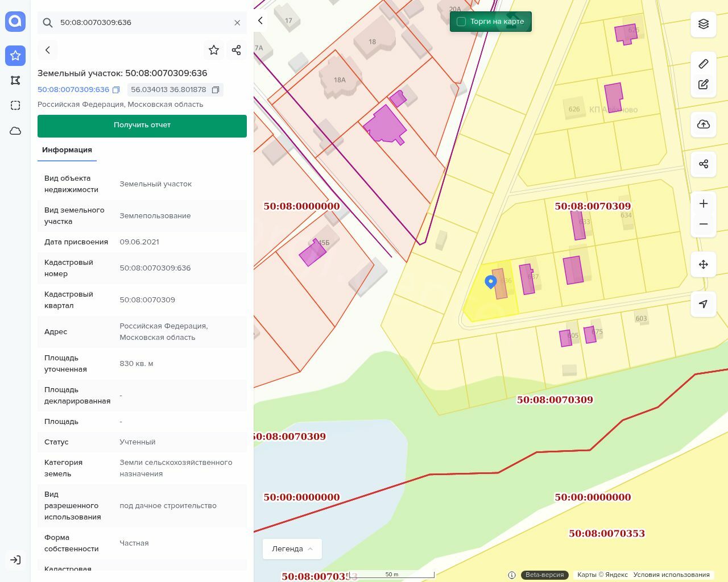Click the favorites star in left sidebar
This screenshot has width=728, height=582.
tap(15, 56)
